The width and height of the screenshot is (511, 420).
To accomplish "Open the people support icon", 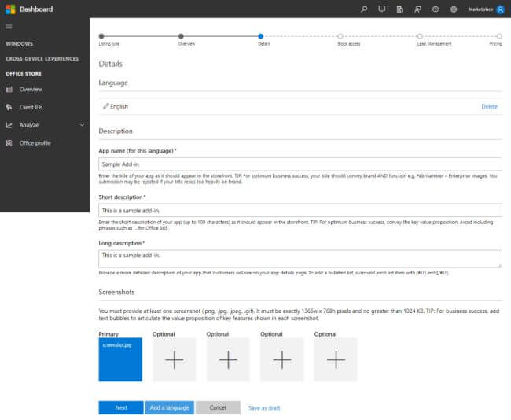I will (417, 9).
